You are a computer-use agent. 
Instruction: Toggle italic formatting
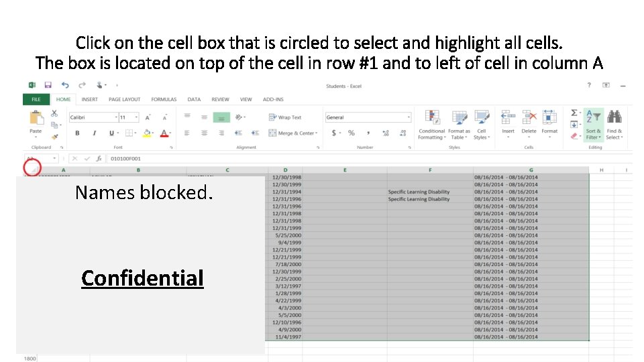pos(95,133)
